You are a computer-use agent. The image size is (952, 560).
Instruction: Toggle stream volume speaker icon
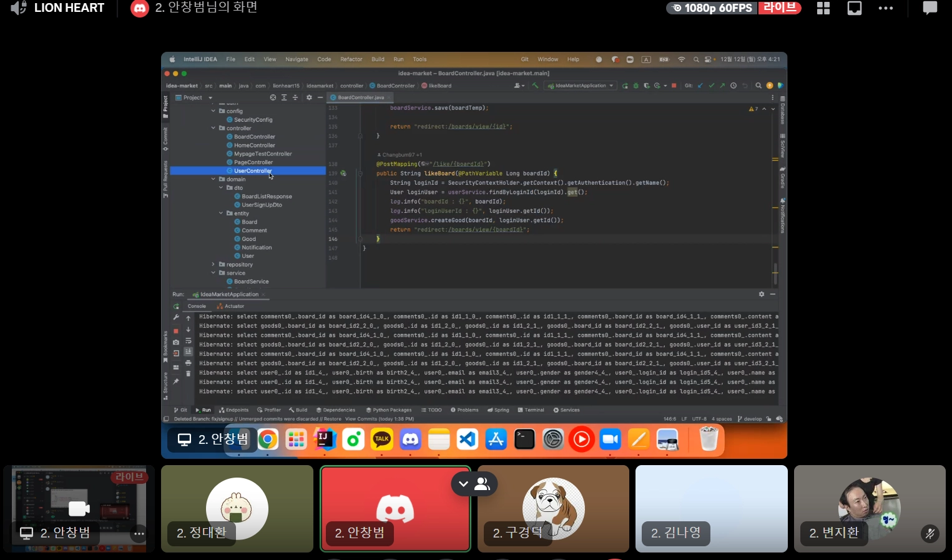[x=19, y=8]
